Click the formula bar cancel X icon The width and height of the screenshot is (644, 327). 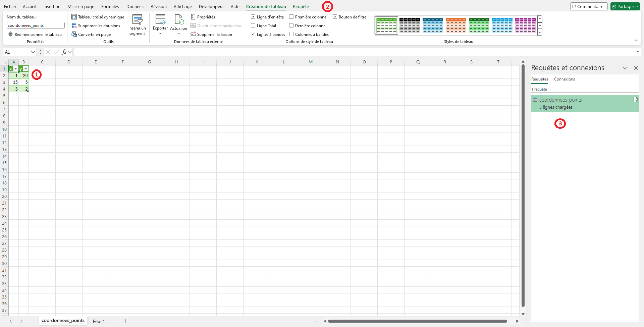coord(48,52)
